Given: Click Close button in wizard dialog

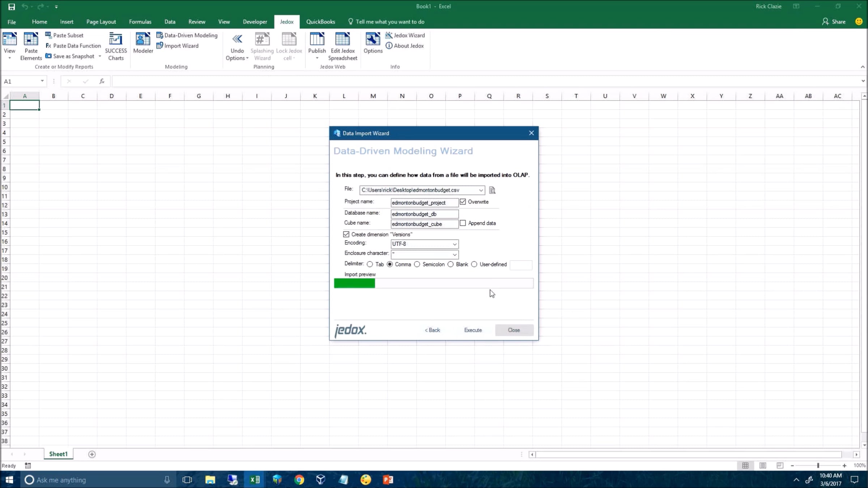Looking at the screenshot, I should coord(514,330).
